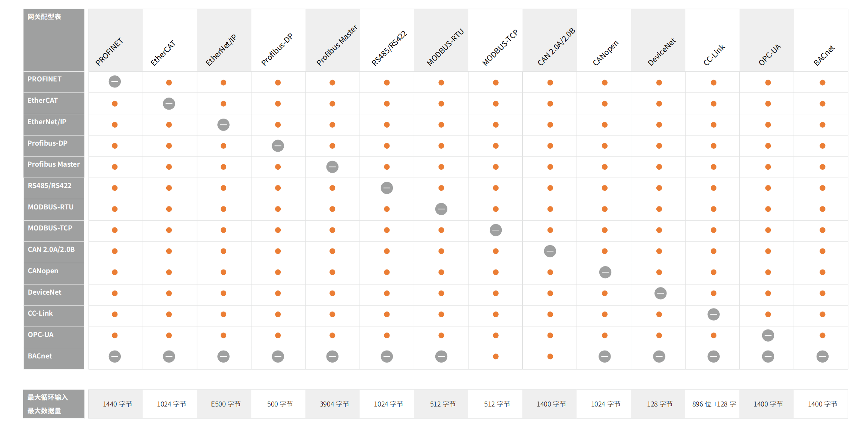Click the OPC-UA column header

[x=769, y=54]
